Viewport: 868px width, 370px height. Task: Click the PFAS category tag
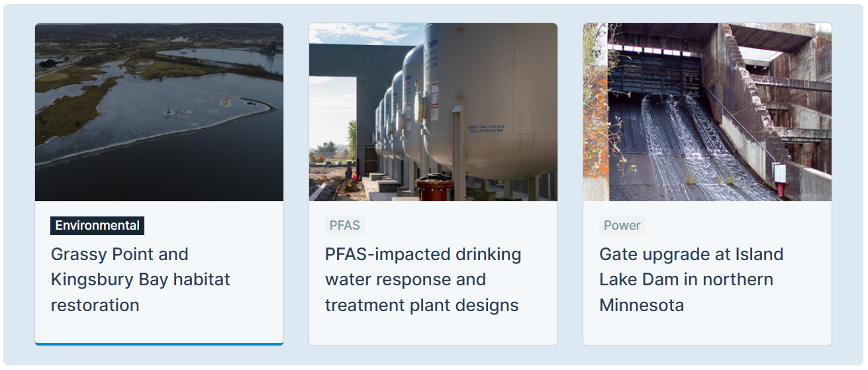tap(345, 226)
